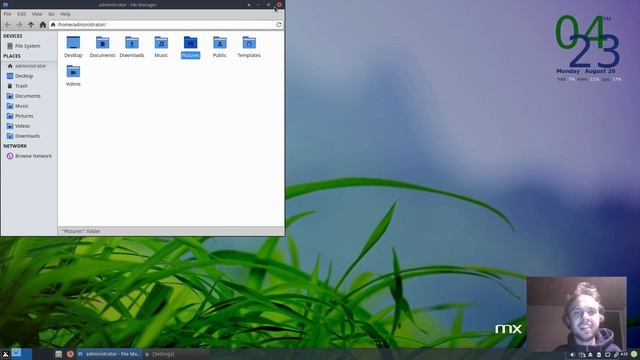This screenshot has height=360, width=640.
Task: Open the file manager launcher in the taskbar
Action: pyautogui.click(x=58, y=354)
